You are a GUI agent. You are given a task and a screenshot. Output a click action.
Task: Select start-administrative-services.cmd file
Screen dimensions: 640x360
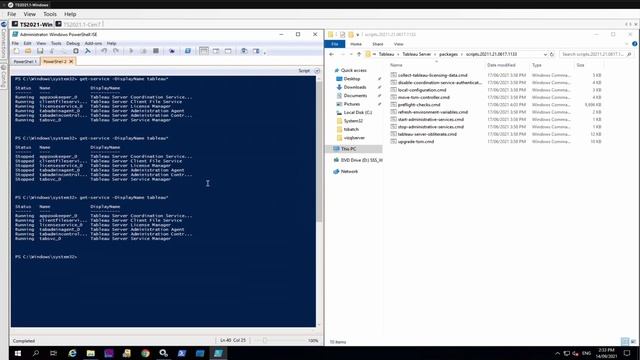(x=431, y=120)
